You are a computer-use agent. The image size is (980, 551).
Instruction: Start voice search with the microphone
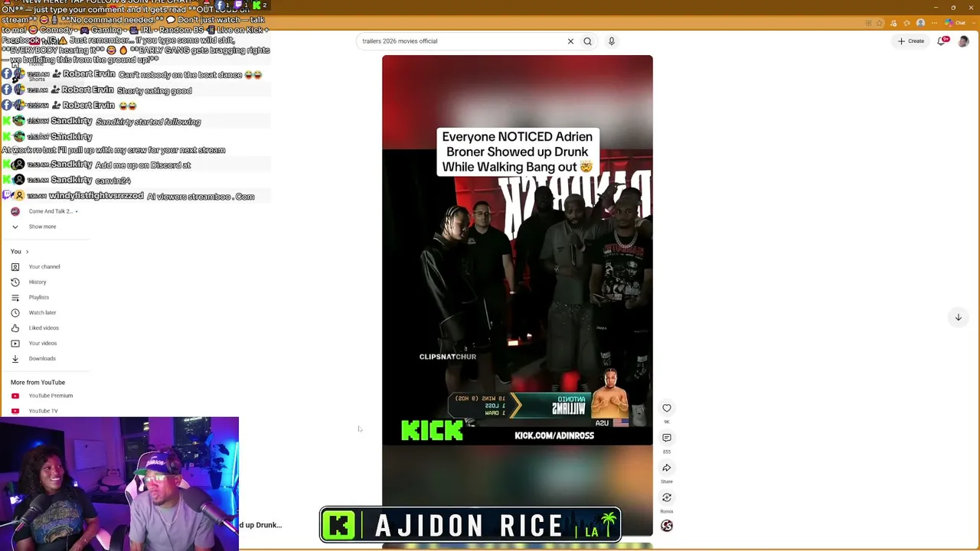coord(612,41)
